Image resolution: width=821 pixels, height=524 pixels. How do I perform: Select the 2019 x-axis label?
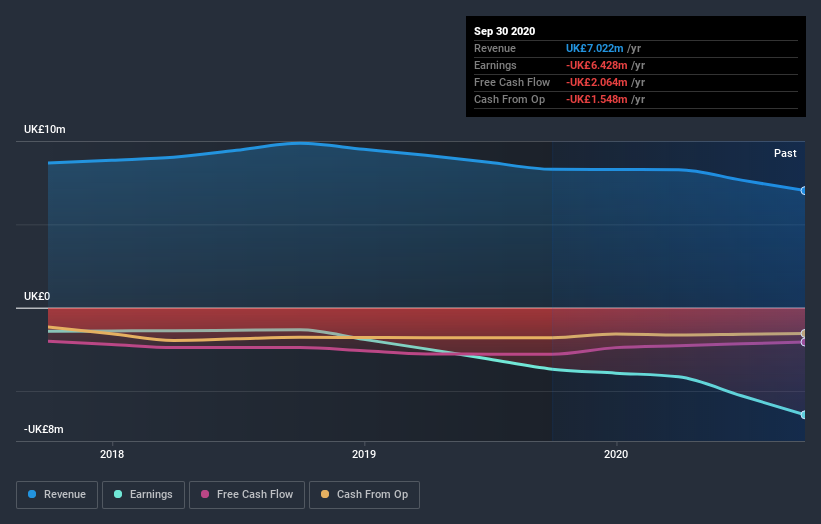click(364, 454)
